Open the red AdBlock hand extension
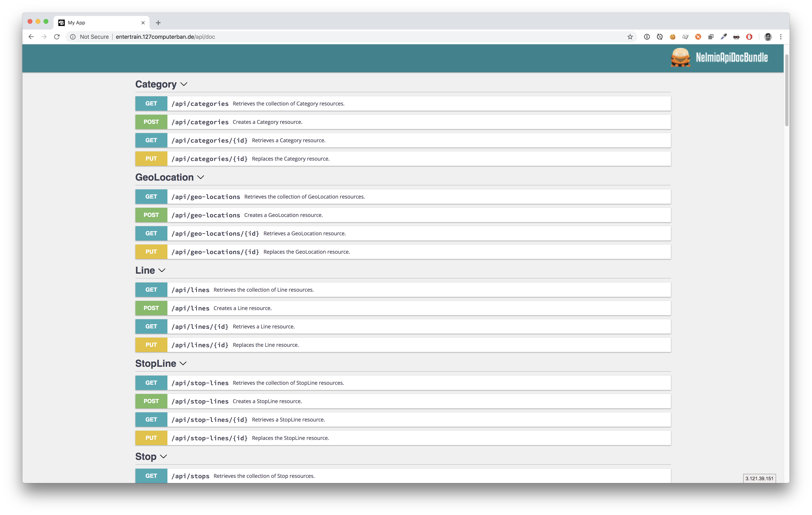Screen dimensions: 812x515 pyautogui.click(x=749, y=37)
